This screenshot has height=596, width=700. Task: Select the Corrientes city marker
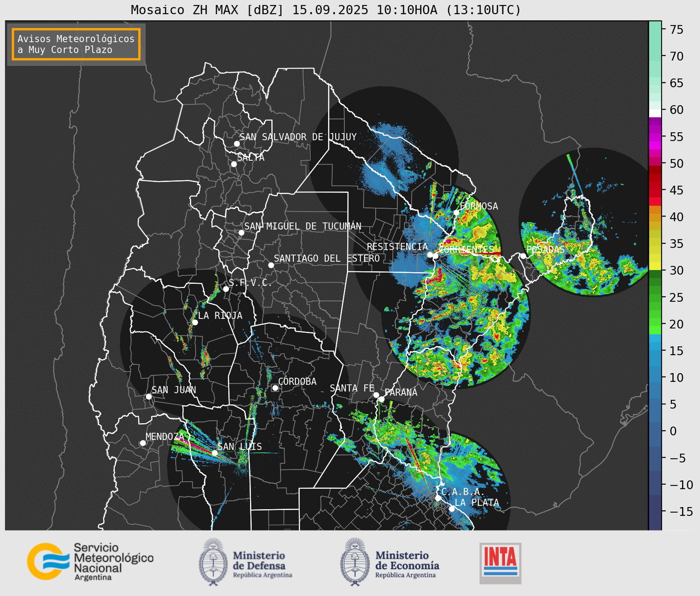[435, 256]
